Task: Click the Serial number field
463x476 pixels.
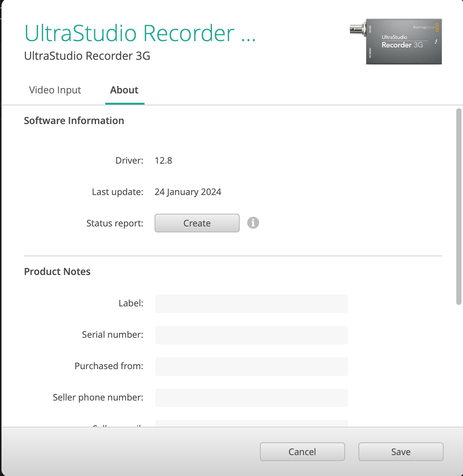Action: tap(252, 335)
